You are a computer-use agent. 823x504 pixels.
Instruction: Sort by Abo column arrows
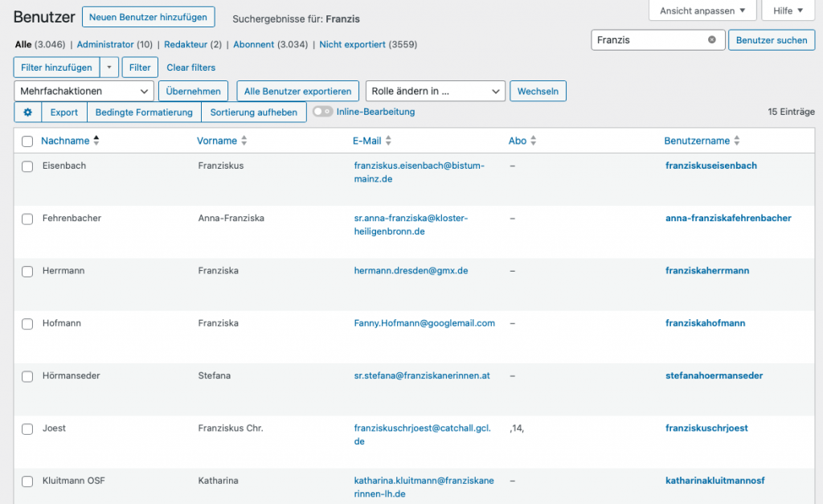click(x=533, y=141)
